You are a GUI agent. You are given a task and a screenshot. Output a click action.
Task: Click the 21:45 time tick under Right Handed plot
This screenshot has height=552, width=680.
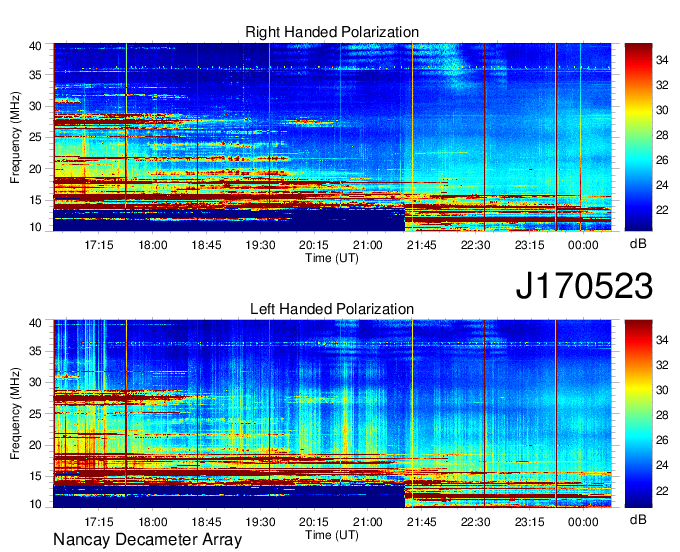[422, 245]
